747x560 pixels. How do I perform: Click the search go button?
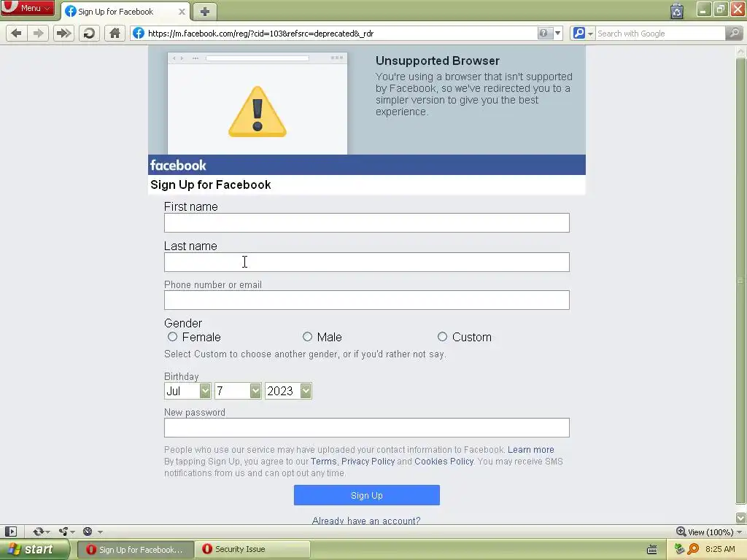[x=734, y=34]
